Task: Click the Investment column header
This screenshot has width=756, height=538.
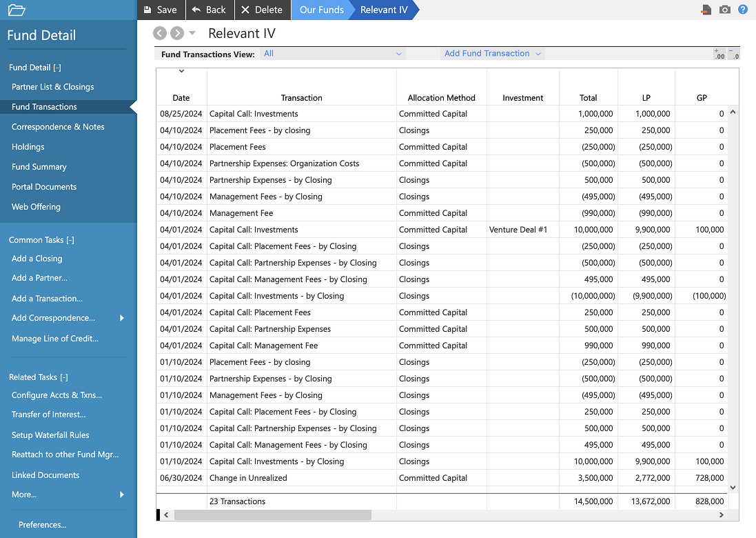Action: click(523, 98)
